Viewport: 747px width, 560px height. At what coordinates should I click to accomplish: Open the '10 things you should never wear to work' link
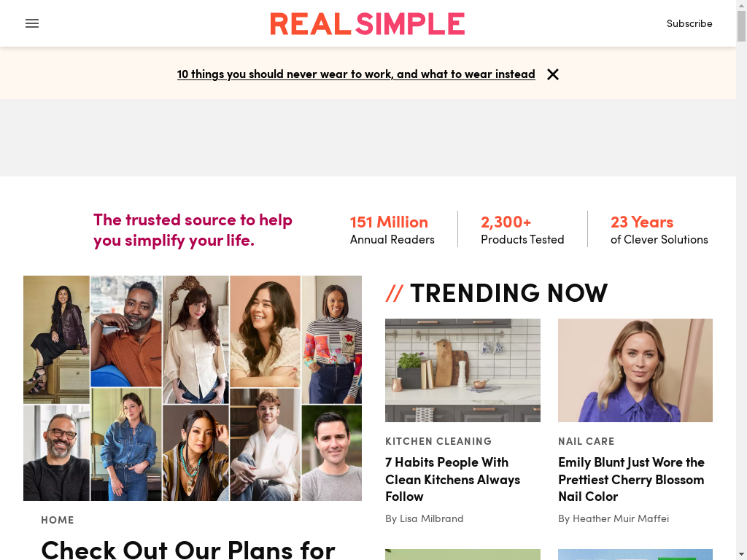coord(356,74)
